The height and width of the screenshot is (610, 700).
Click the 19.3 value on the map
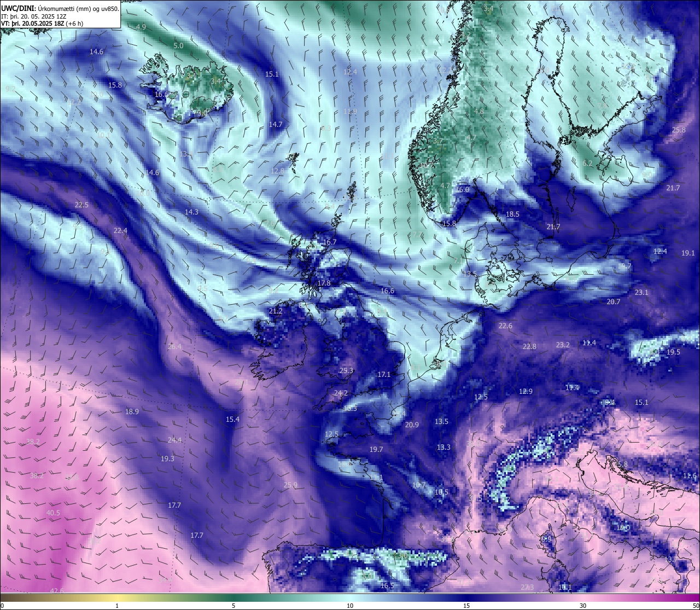(x=167, y=458)
